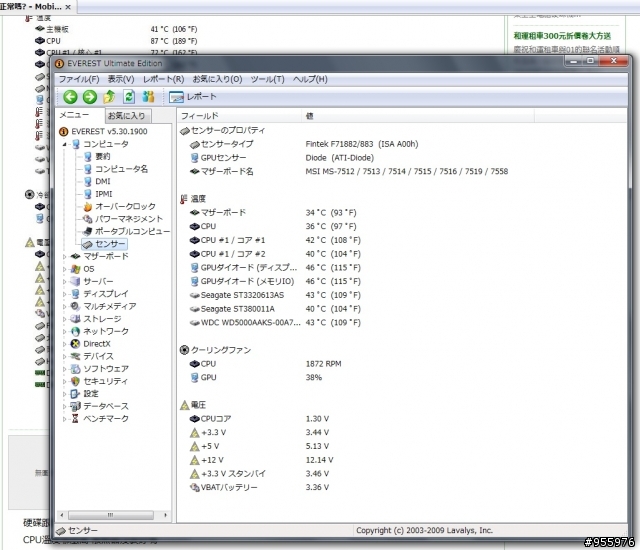Click the DirectX icon in the tree
The height and width of the screenshot is (550, 640).
[75, 344]
